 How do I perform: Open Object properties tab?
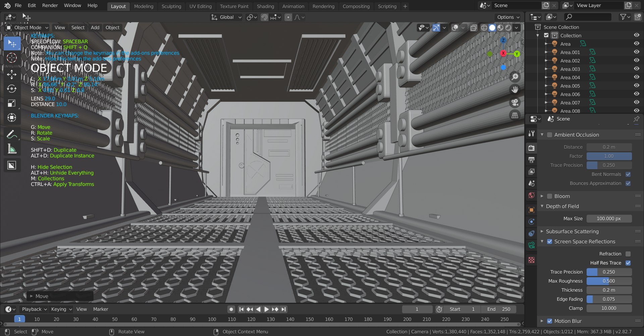(531, 210)
